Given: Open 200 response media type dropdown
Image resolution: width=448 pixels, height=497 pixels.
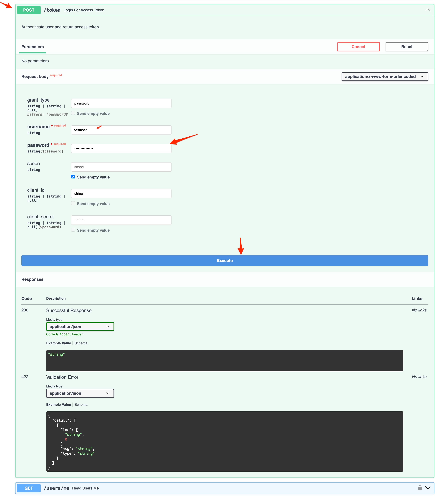Looking at the screenshot, I should tap(80, 326).
